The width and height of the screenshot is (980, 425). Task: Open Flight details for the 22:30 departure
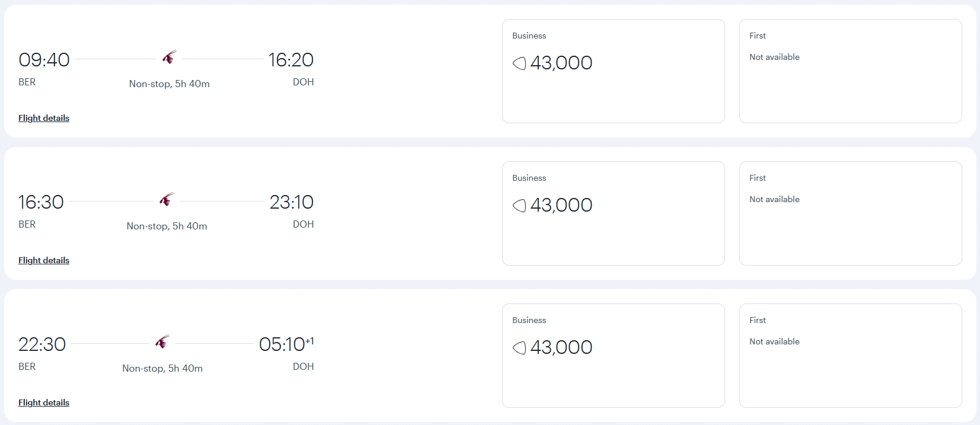(44, 402)
